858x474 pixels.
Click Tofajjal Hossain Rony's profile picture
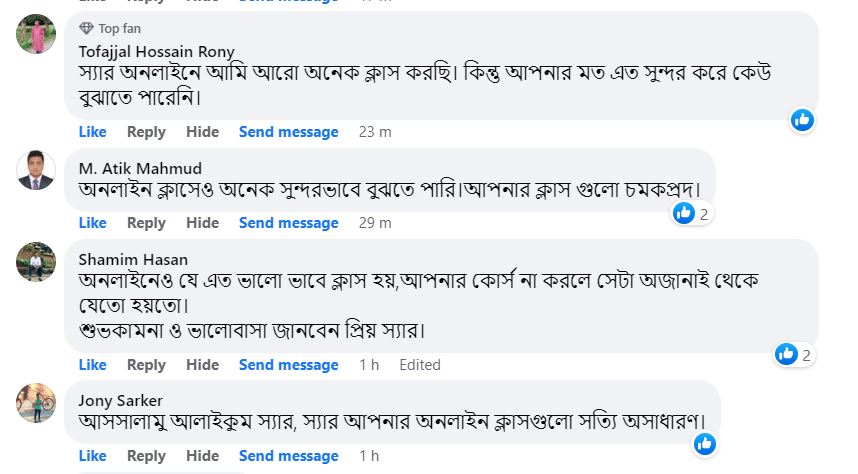[x=36, y=34]
